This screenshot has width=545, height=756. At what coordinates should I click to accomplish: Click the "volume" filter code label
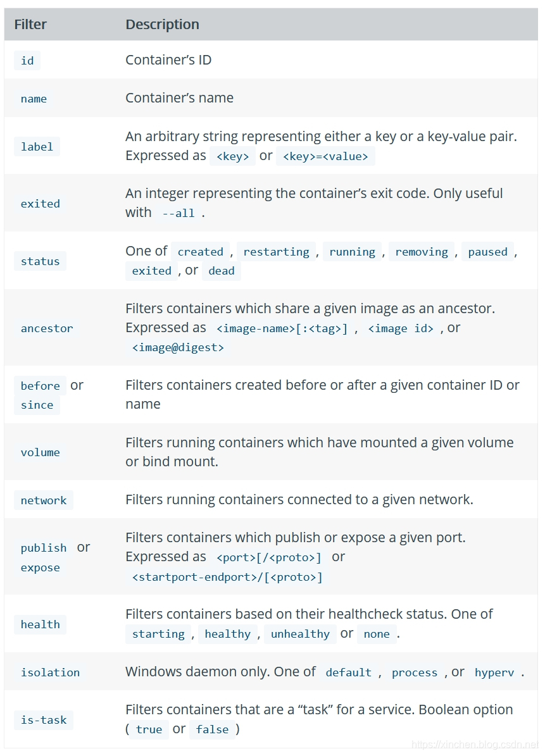(x=40, y=452)
